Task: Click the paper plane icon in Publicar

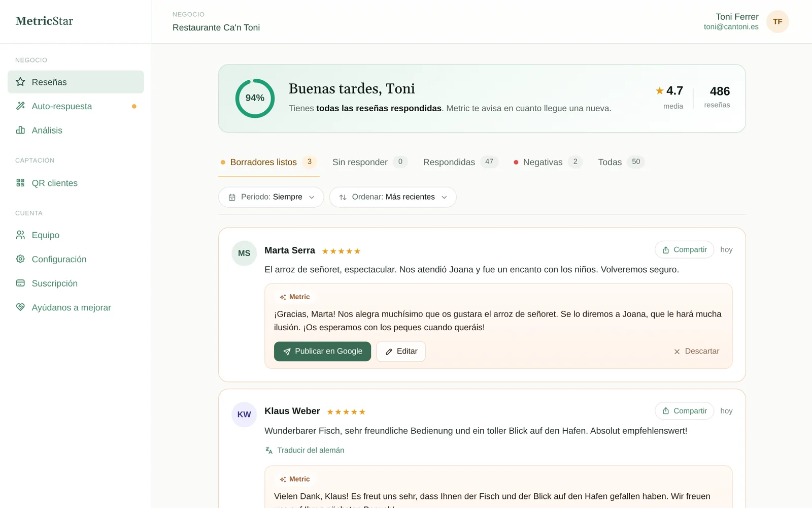Action: (x=287, y=352)
